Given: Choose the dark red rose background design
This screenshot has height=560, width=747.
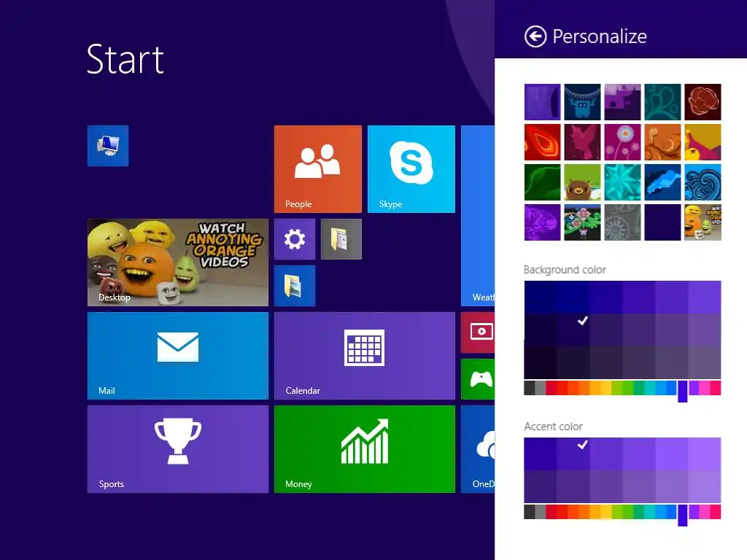Looking at the screenshot, I should pyautogui.click(x=703, y=102).
